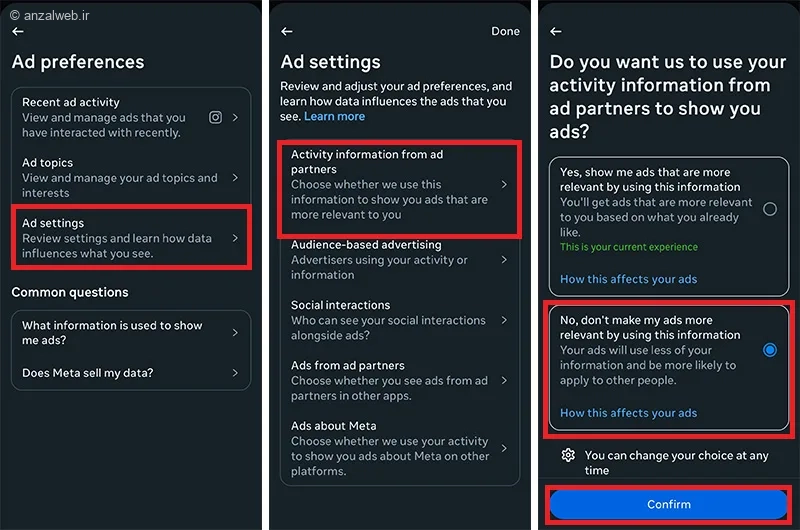Image resolution: width=800 pixels, height=530 pixels.
Task: Tap back arrow on activity information question screen
Action: (x=556, y=32)
